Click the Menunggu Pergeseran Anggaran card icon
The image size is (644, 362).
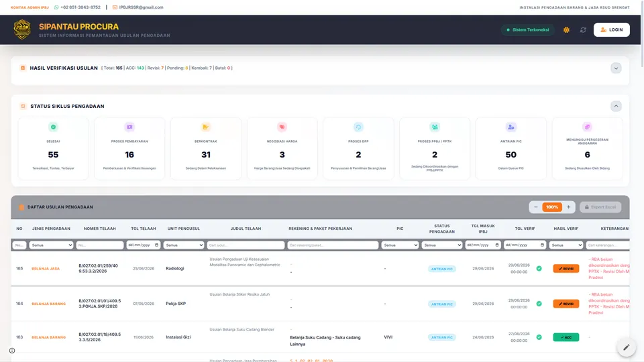coord(588,127)
